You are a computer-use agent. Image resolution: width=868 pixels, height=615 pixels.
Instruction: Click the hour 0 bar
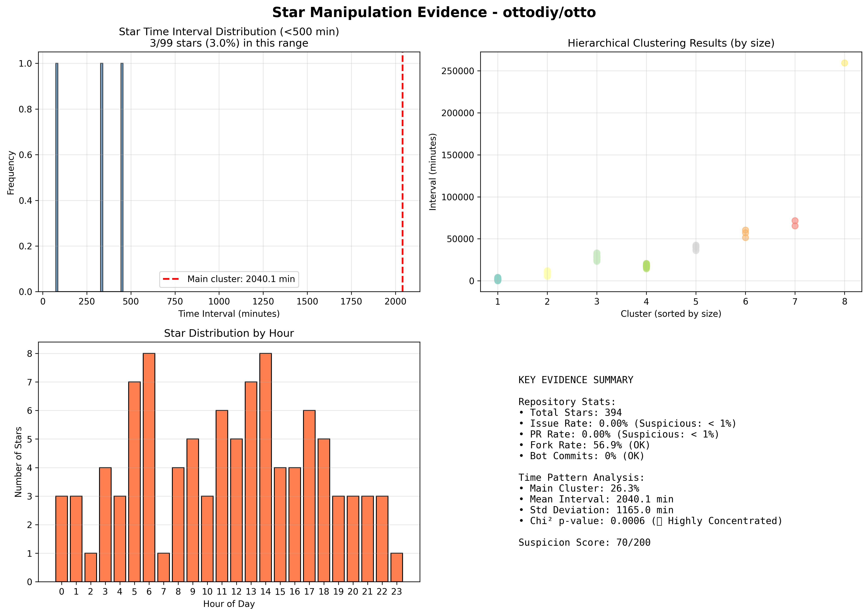(61, 539)
